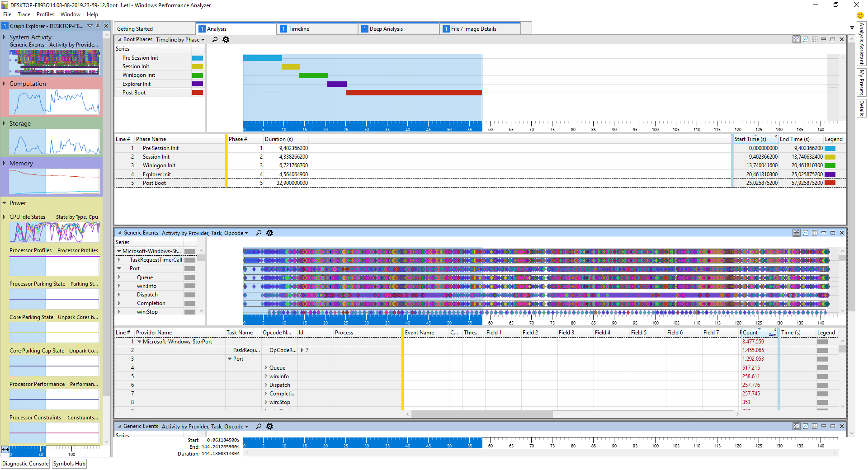
Task: Open Analysis Assistant side panel
Action: point(862,44)
